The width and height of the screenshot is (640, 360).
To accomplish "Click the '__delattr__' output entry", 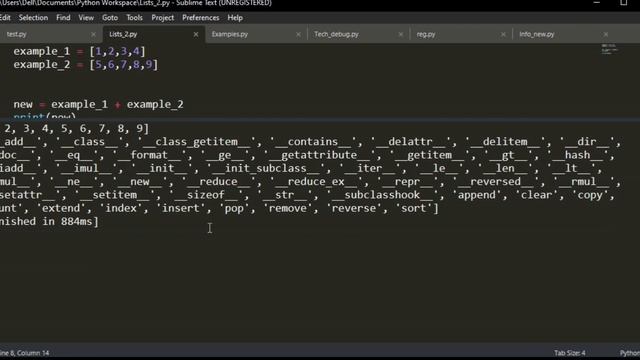I will click(x=411, y=142).
